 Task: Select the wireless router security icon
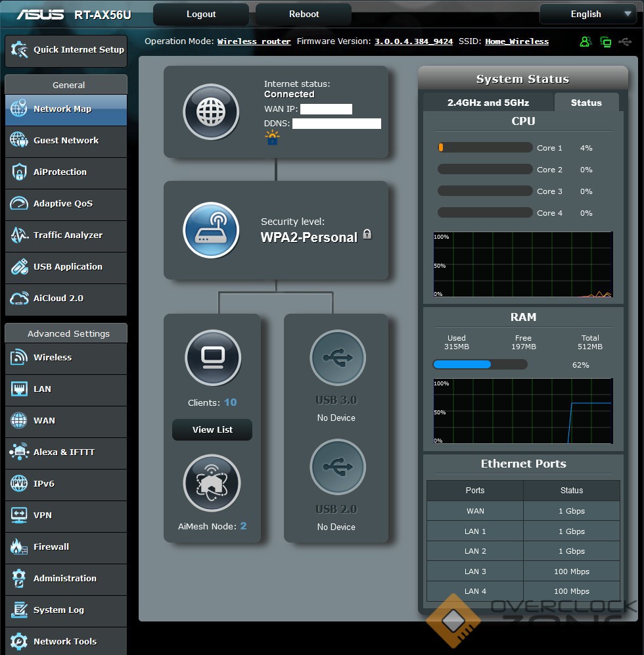point(211,230)
